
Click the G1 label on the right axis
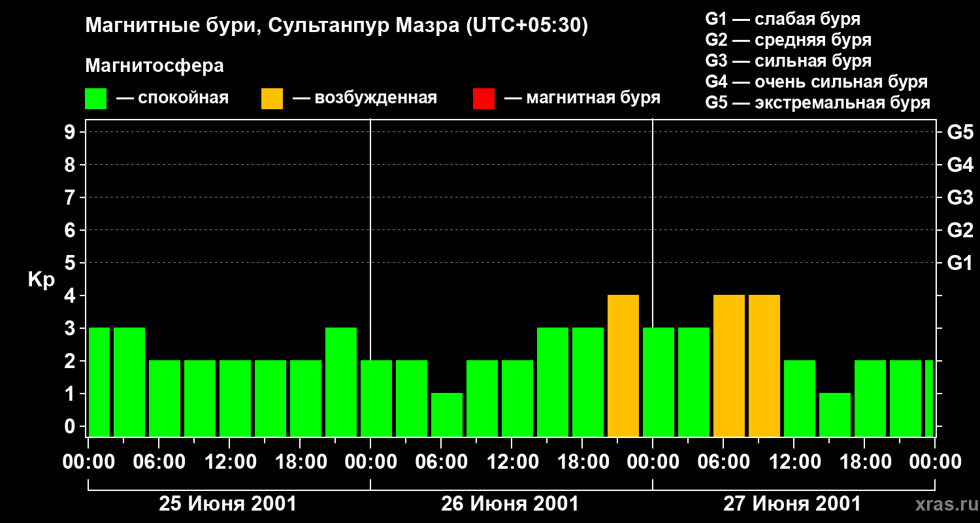(960, 263)
